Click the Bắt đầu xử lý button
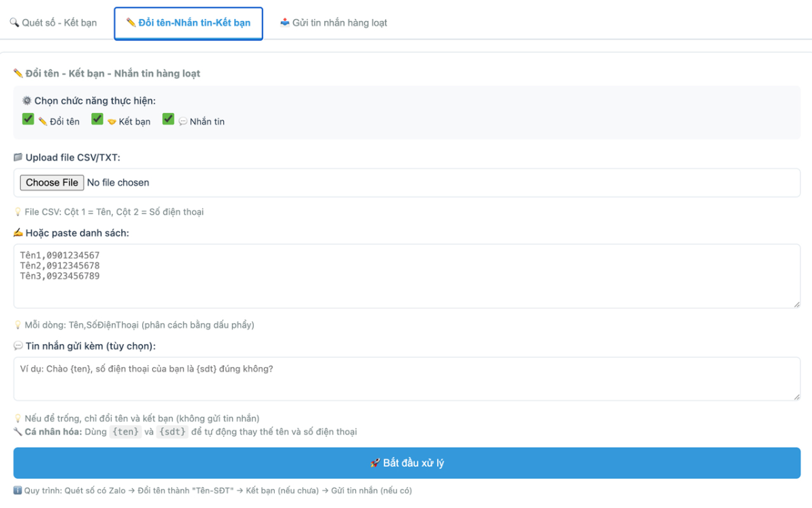Viewport: 812px width, 508px height. 407,463
